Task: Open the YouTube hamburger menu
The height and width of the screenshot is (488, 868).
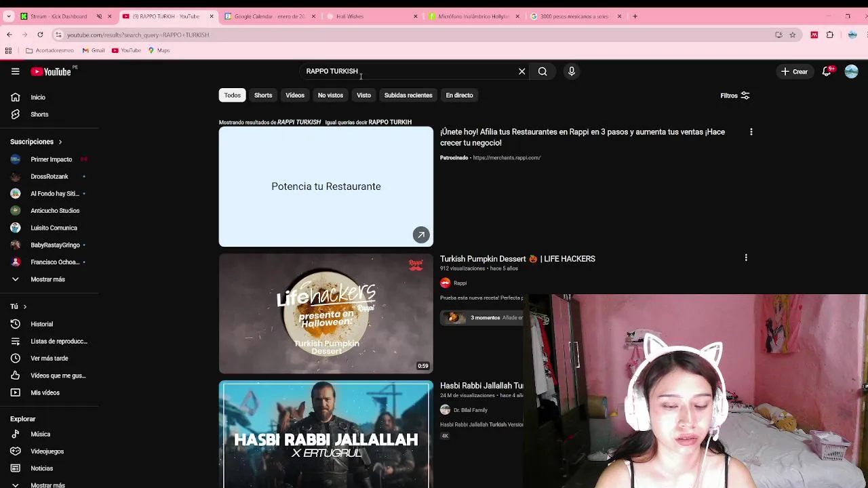Action: coord(15,71)
